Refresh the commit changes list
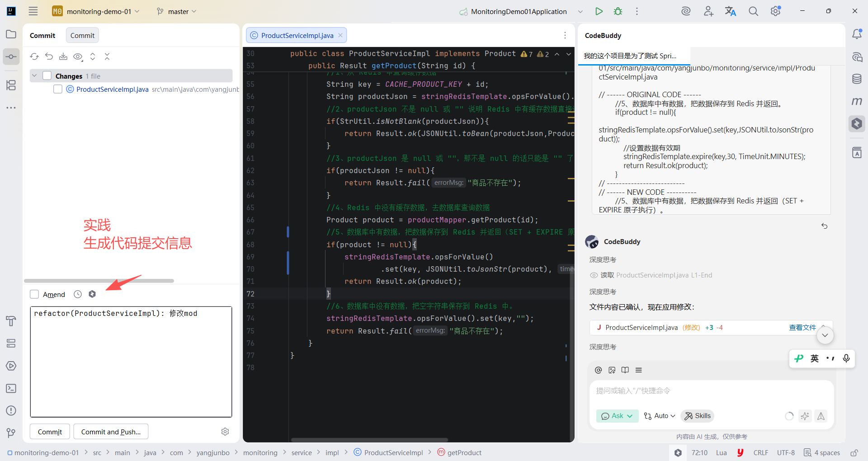868x461 pixels. [x=34, y=56]
